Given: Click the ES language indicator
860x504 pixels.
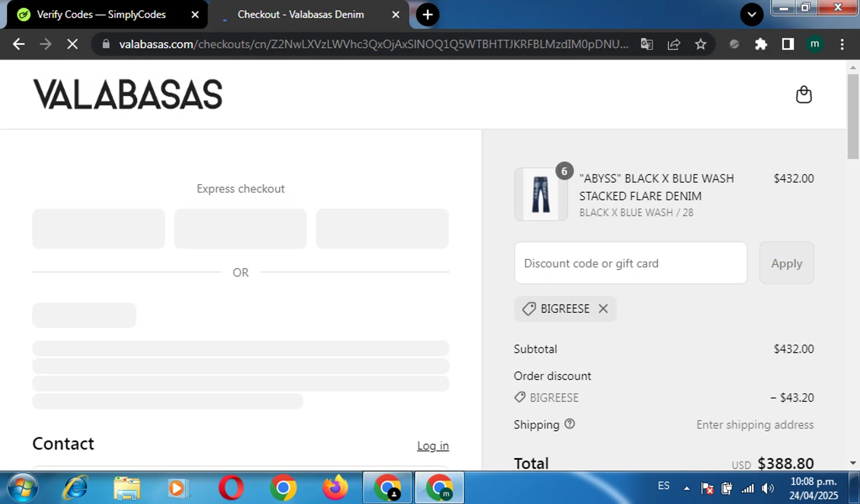Looking at the screenshot, I should pos(663,486).
